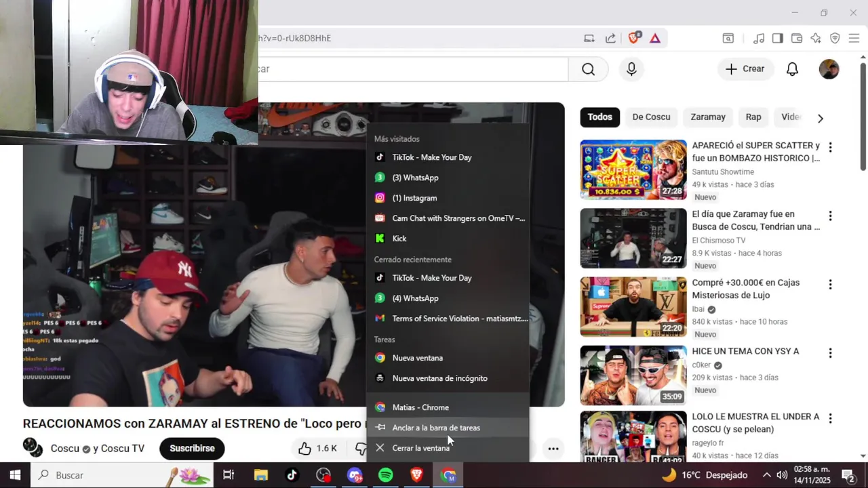
Task: Click the Brave browser taskbar icon
Action: 417,475
